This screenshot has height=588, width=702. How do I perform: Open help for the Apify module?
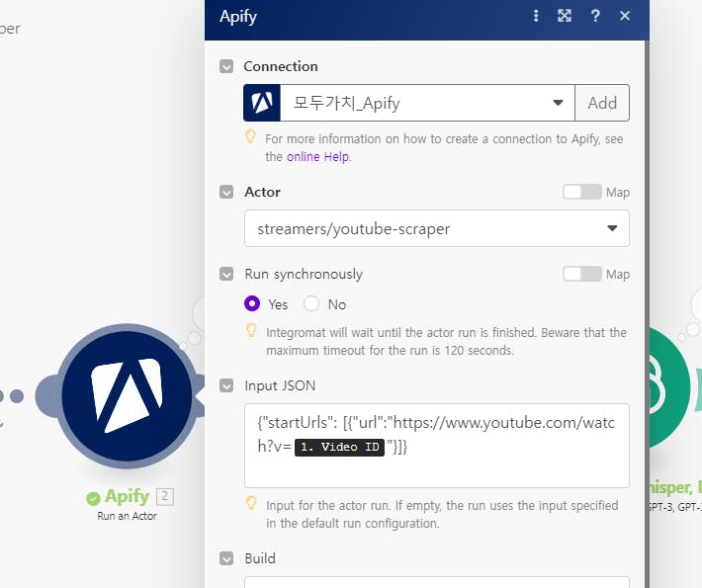coord(595,16)
